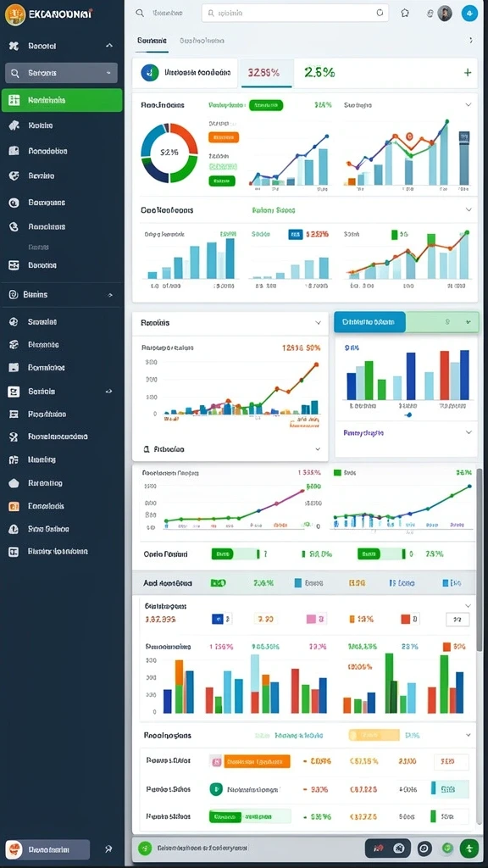Click the pin icon at the sidebar bottom

(x=108, y=849)
